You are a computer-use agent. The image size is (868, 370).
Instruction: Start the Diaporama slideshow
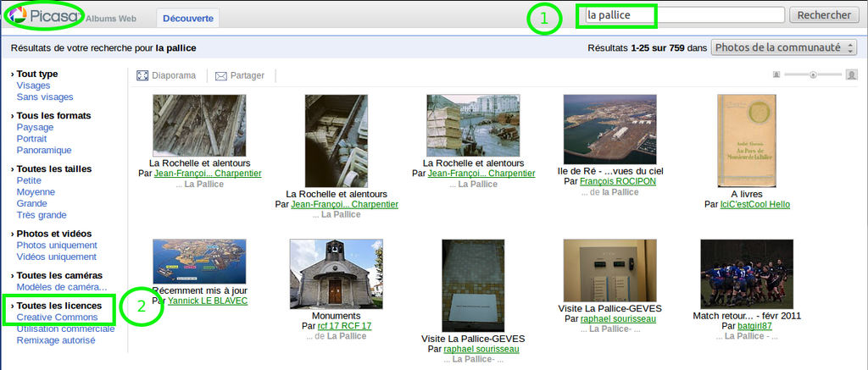click(x=166, y=75)
